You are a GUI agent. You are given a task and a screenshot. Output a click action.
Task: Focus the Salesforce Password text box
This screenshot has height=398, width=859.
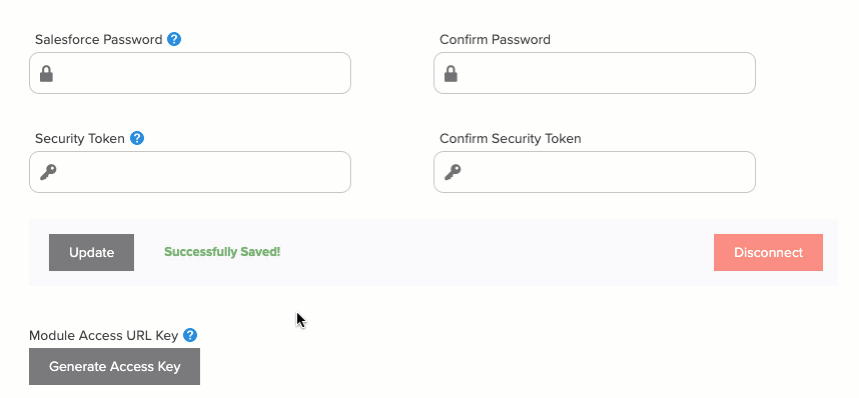(x=190, y=73)
